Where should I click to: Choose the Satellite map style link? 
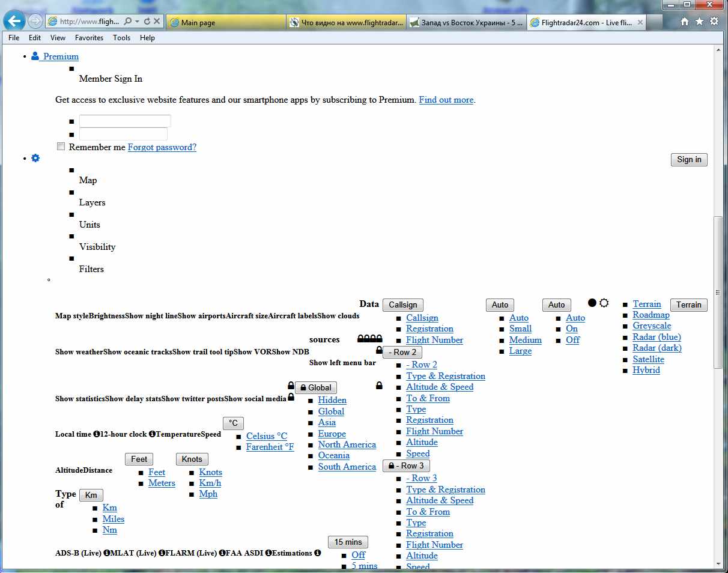coord(649,359)
